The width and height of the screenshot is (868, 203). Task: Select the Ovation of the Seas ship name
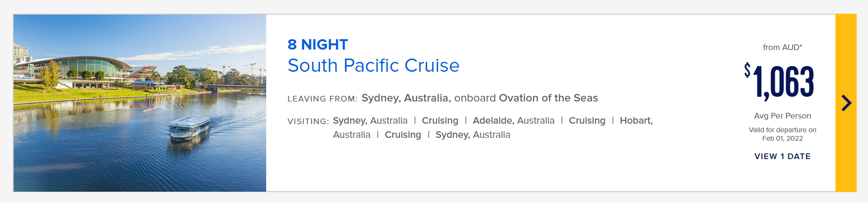(548, 98)
